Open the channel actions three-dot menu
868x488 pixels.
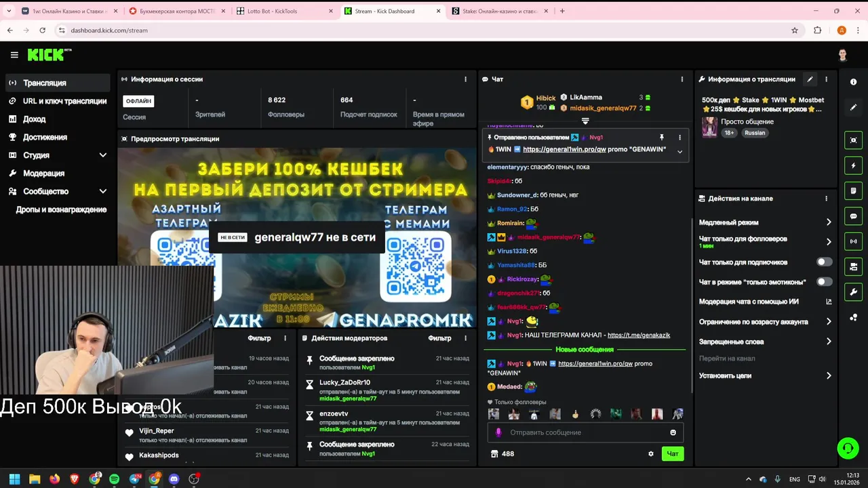click(826, 199)
